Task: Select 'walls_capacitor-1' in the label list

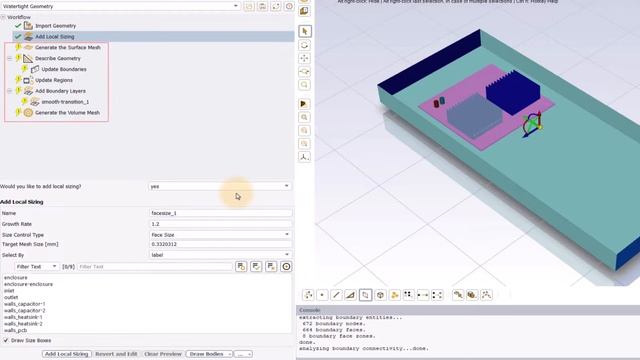Action: pyautogui.click(x=25, y=304)
